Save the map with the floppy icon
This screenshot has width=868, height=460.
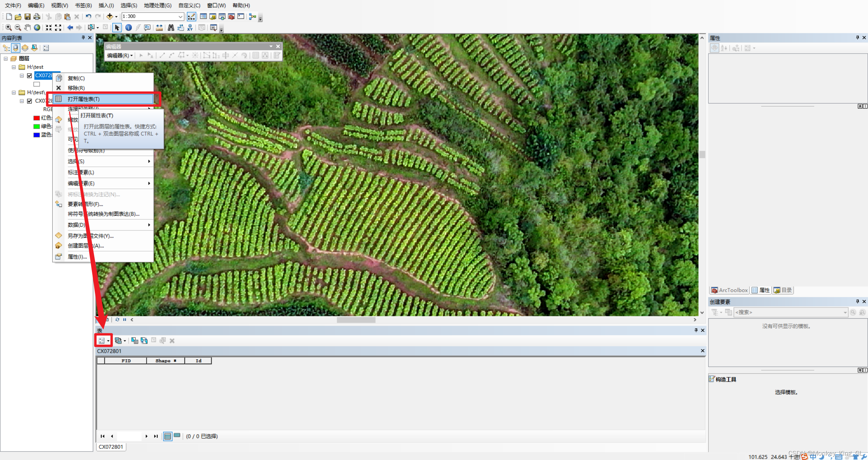(x=27, y=16)
